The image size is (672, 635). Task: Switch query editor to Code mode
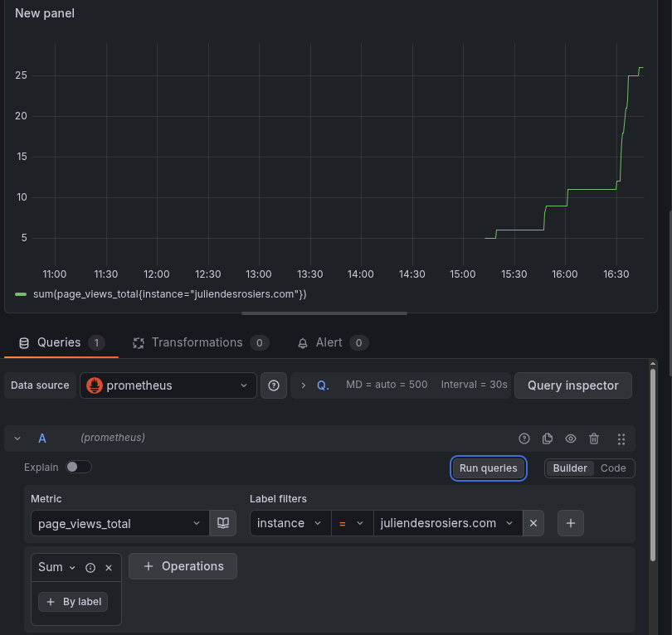[613, 468]
